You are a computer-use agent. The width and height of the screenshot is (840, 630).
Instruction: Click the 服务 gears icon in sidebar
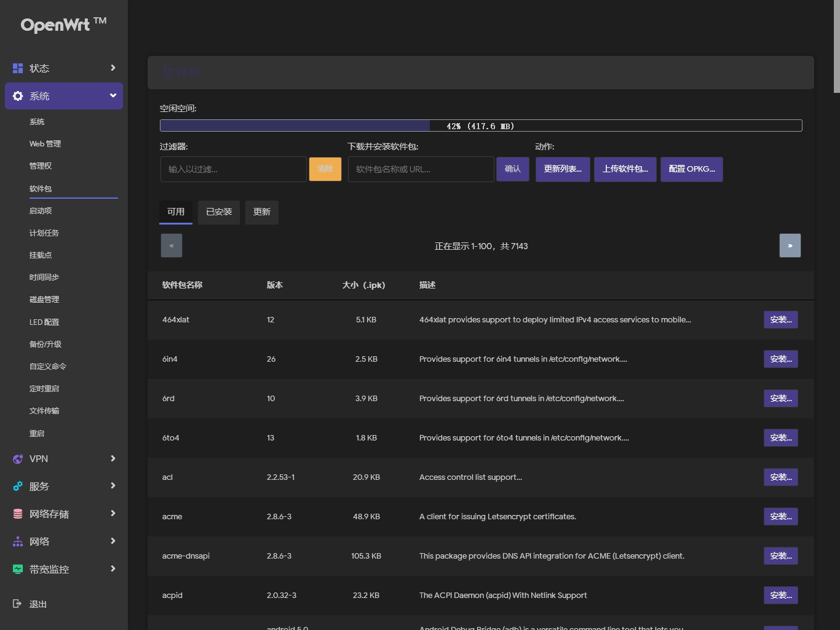[x=18, y=486]
